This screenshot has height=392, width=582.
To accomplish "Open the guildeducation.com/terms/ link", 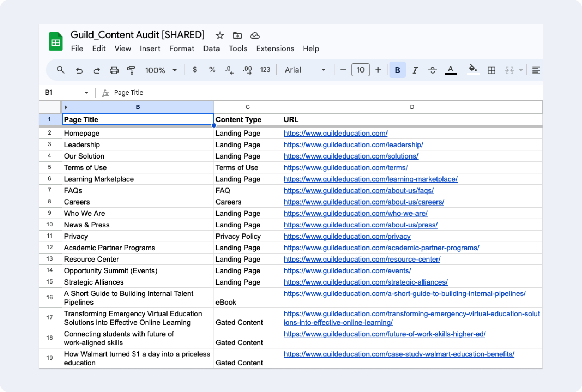I will [346, 168].
